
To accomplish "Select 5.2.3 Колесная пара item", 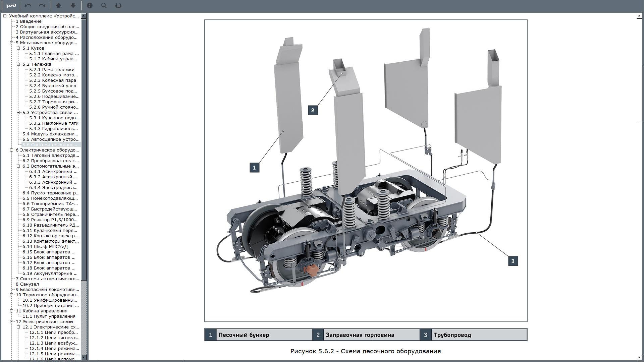I will (x=52, y=80).
